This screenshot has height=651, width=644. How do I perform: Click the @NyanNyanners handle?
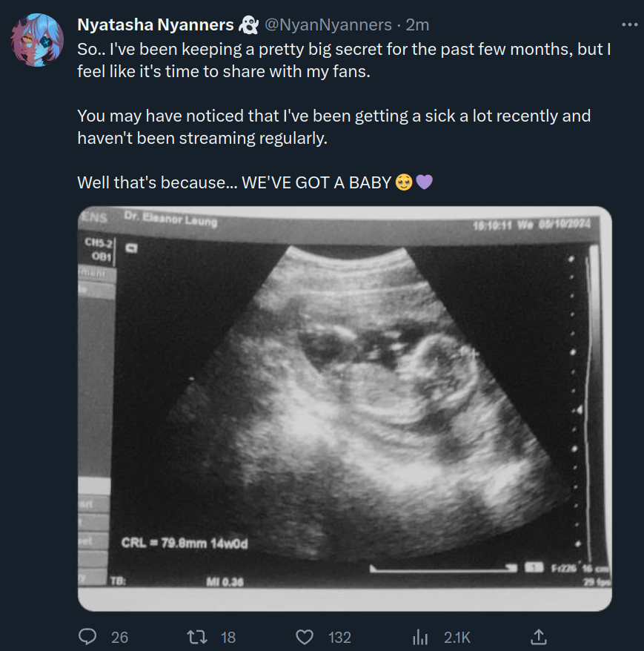coord(328,25)
